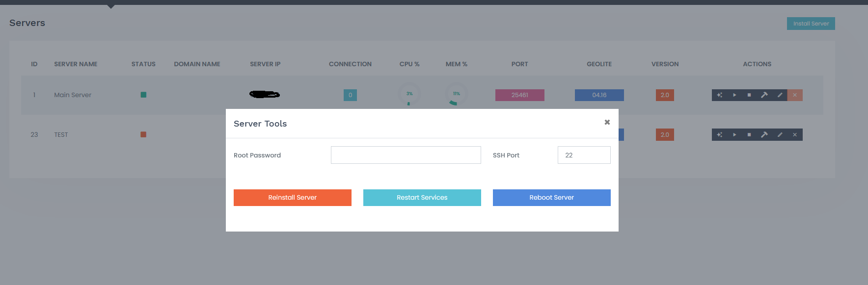
Task: Click the sparkle icon in Main Server actions
Action: (719, 95)
